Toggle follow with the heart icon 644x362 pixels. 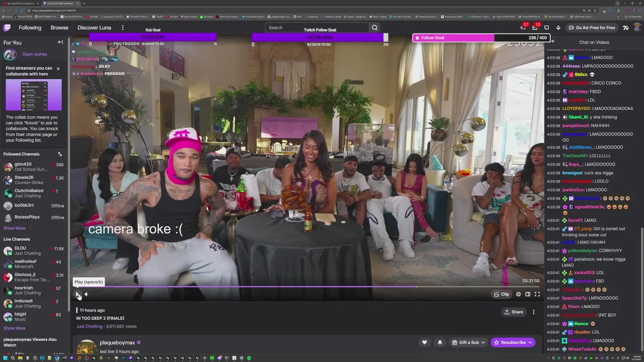[x=424, y=342]
